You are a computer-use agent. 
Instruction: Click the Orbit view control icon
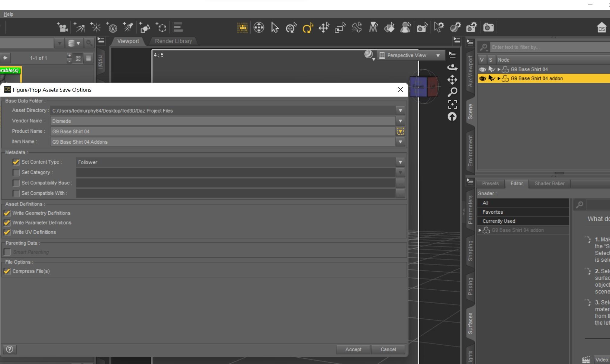pyautogui.click(x=452, y=67)
